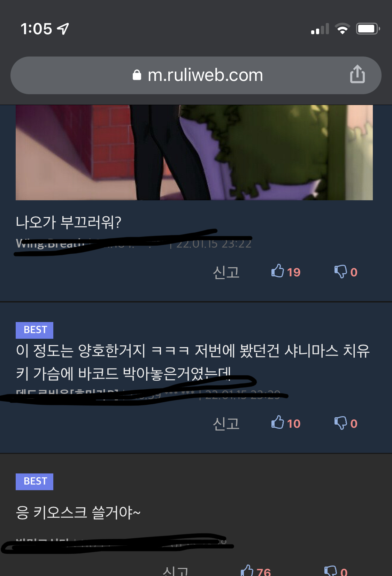Tap the first BEST badge
This screenshot has height=576, width=392.
pyautogui.click(x=34, y=330)
